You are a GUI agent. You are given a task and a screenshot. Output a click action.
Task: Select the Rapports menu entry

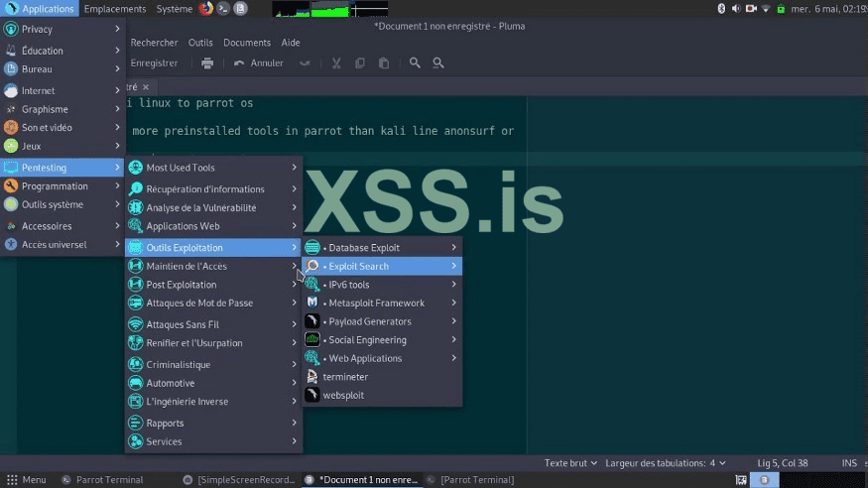[x=213, y=423]
